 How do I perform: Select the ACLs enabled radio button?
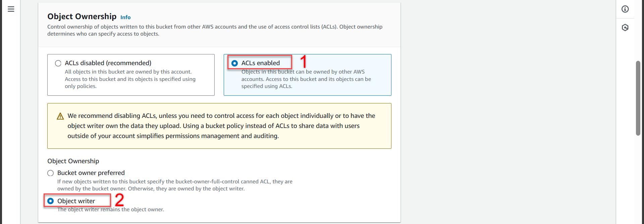pyautogui.click(x=235, y=63)
